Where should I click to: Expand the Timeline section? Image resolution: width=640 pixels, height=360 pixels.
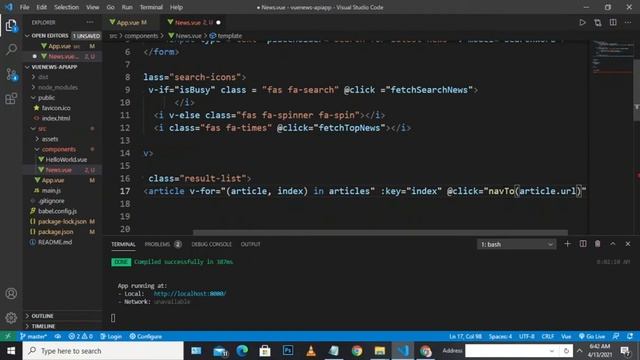click(62, 326)
